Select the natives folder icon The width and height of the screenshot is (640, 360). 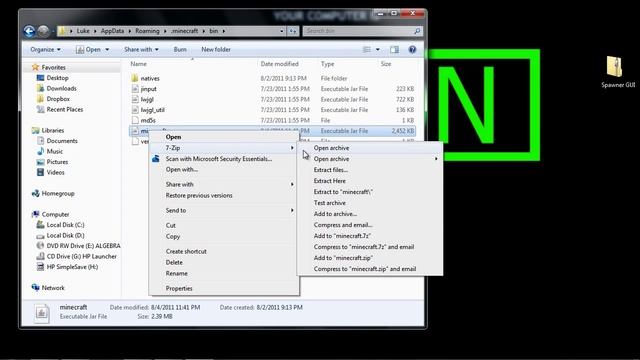pos(135,78)
